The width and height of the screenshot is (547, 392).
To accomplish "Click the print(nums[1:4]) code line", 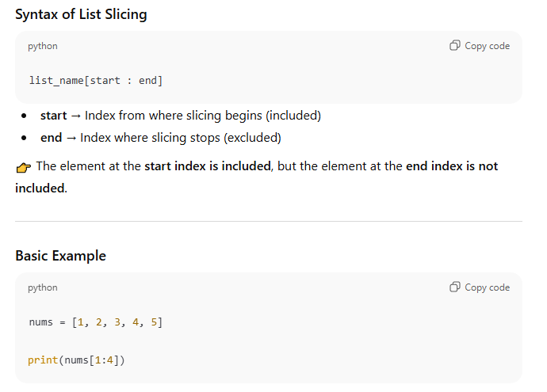I will [x=77, y=360].
